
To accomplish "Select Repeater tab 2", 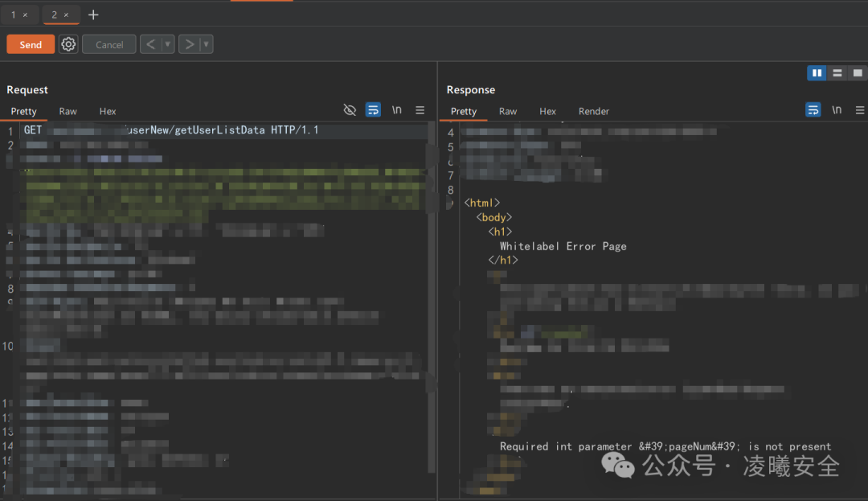I will (x=55, y=15).
